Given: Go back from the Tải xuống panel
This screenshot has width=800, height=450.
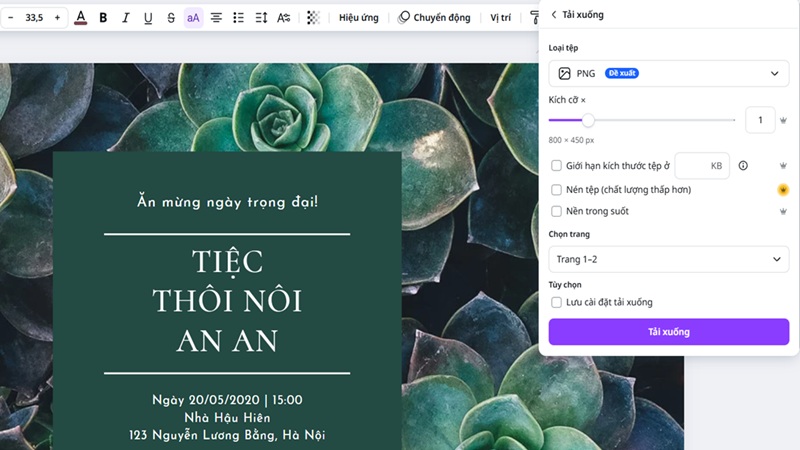Looking at the screenshot, I should point(554,15).
